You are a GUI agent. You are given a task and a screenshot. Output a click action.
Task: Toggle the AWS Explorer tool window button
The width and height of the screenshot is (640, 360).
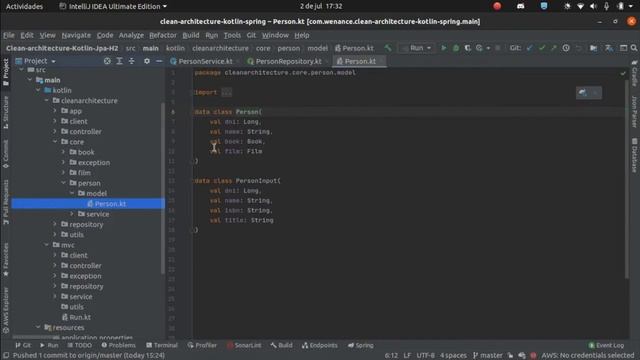click(x=6, y=310)
